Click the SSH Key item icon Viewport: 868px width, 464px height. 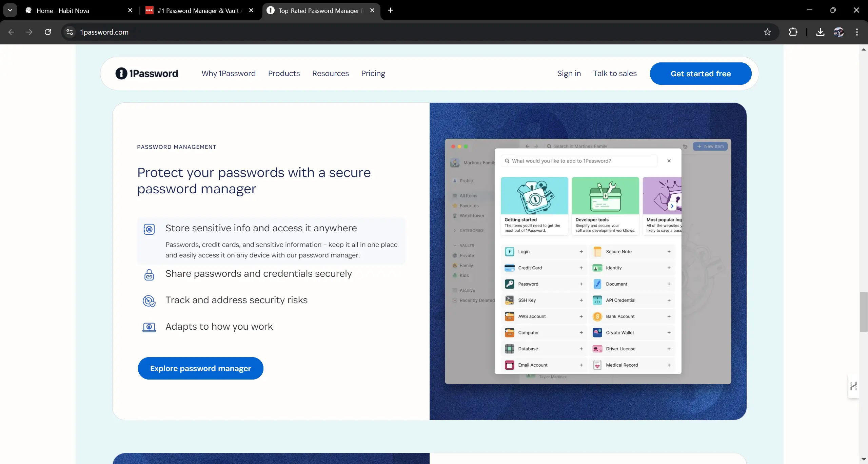[509, 300]
